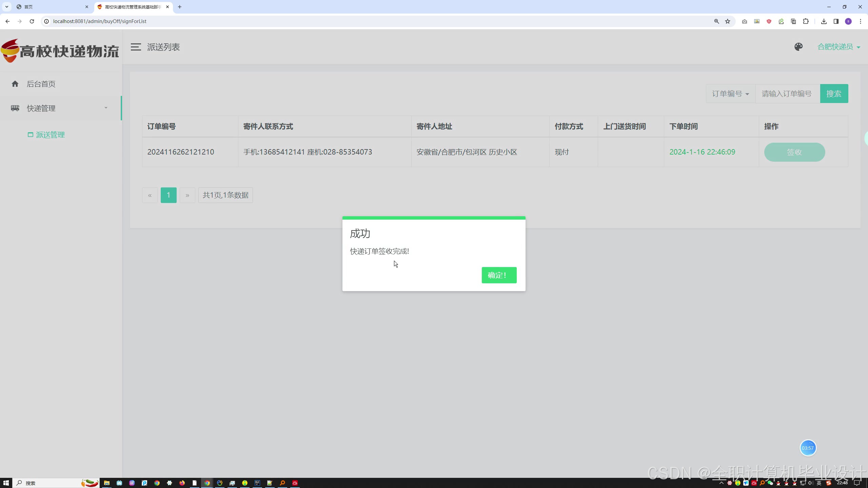Open the theme palette icon
This screenshot has width=868, height=488.
tap(798, 47)
